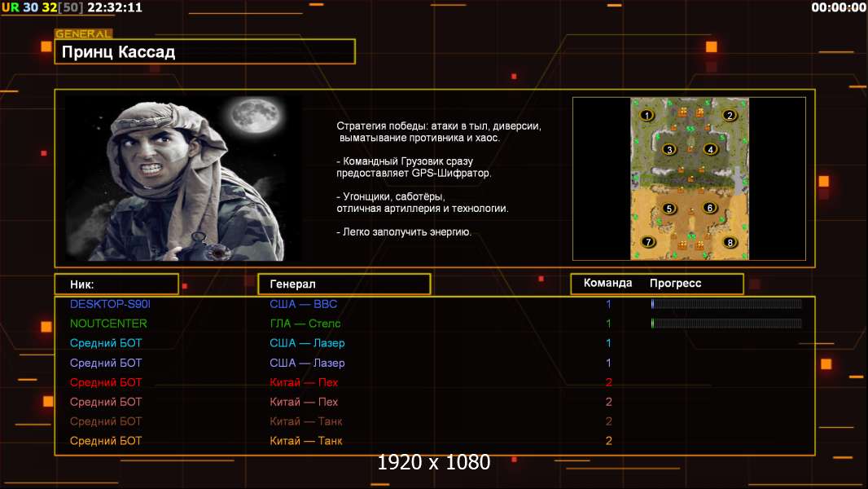Click general "США — ВВС"
The height and width of the screenshot is (489, 868).
(x=304, y=304)
